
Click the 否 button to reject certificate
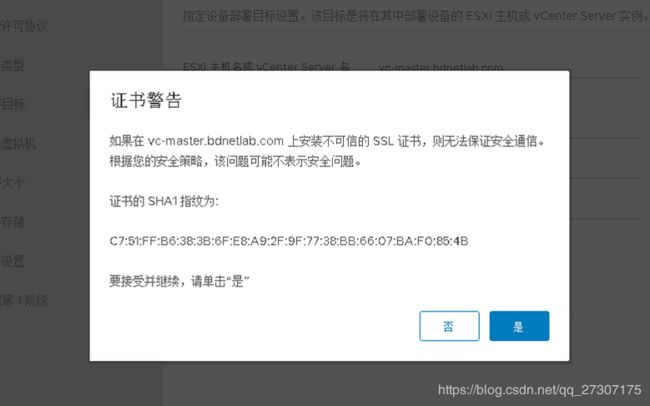tap(449, 326)
